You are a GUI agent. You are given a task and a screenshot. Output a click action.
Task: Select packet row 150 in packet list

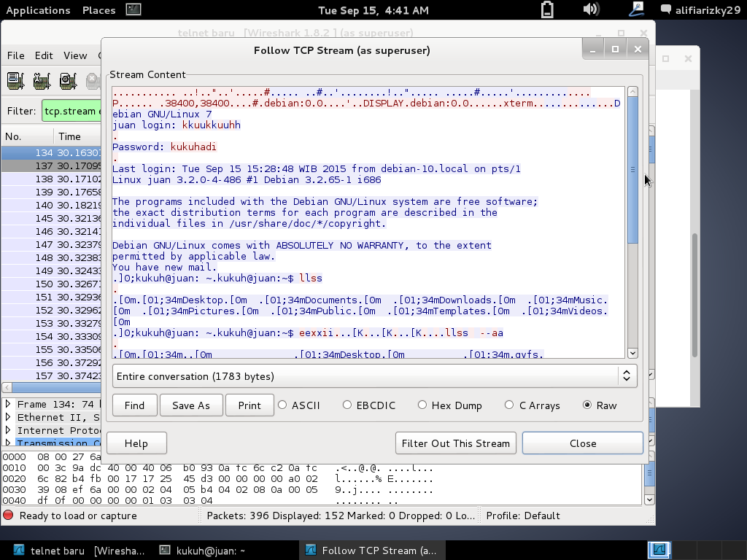coord(52,284)
